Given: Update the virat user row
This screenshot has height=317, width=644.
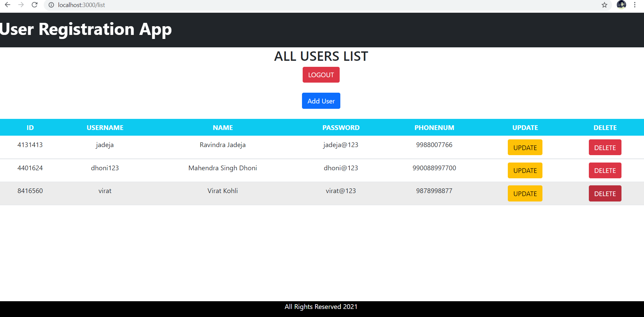Looking at the screenshot, I should coord(525,193).
